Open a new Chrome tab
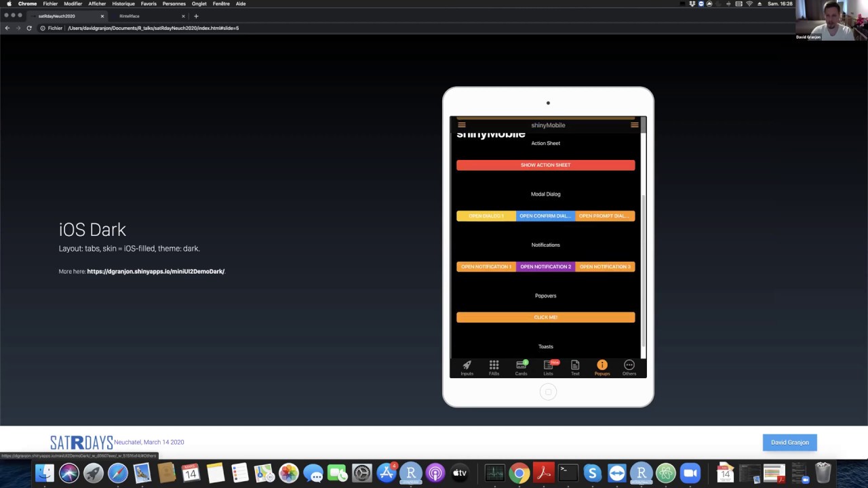868x488 pixels. [196, 16]
